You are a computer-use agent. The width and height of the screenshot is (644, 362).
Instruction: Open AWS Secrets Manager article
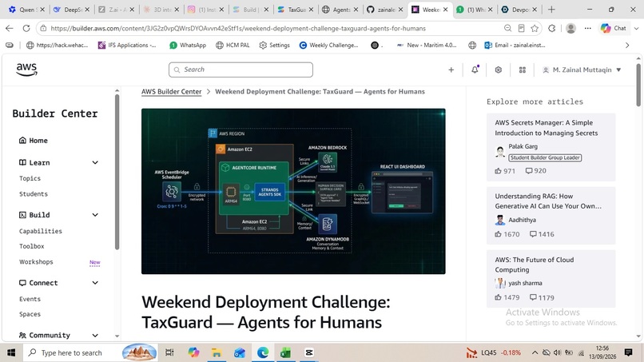547,128
